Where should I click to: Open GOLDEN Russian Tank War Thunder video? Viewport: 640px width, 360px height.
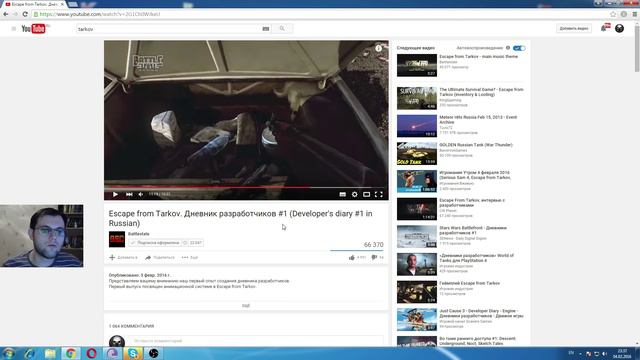pyautogui.click(x=476, y=145)
